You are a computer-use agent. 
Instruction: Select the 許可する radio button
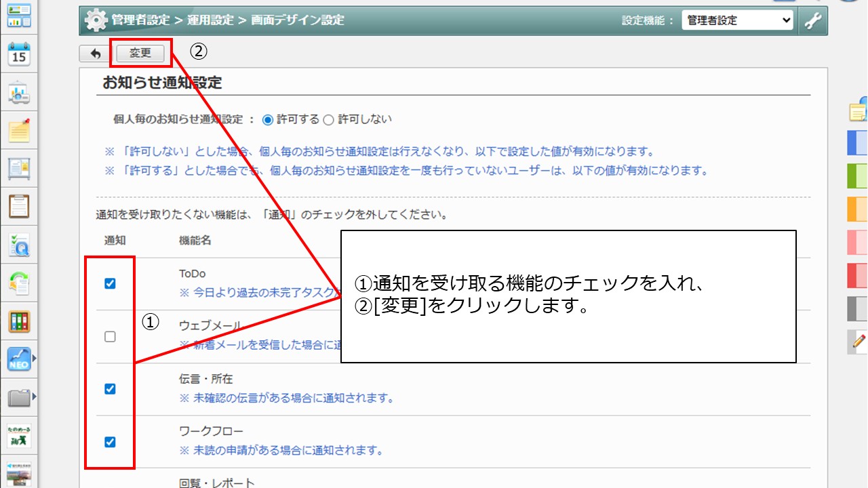tap(267, 120)
